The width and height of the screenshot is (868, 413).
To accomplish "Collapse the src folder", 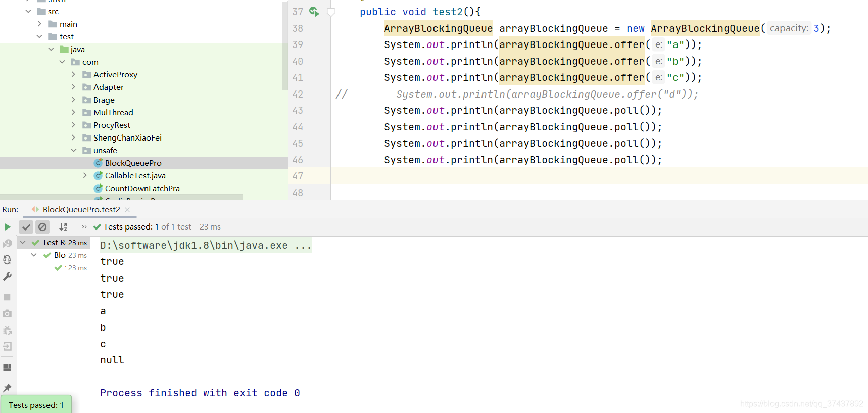I will [28, 11].
